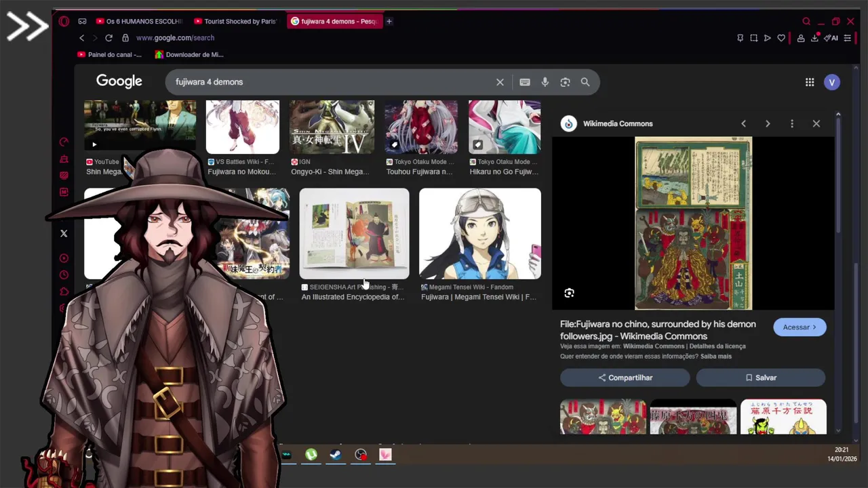Search inside image with Lens overlay icon

coord(569,293)
